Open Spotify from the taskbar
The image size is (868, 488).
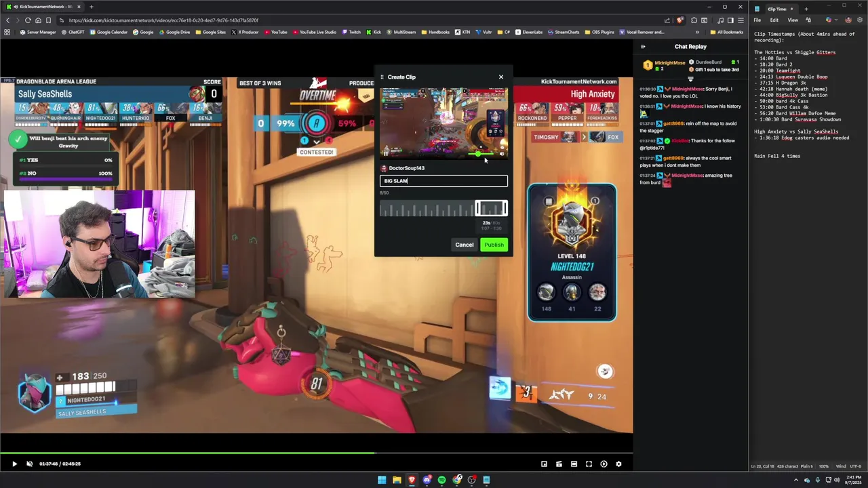click(441, 480)
